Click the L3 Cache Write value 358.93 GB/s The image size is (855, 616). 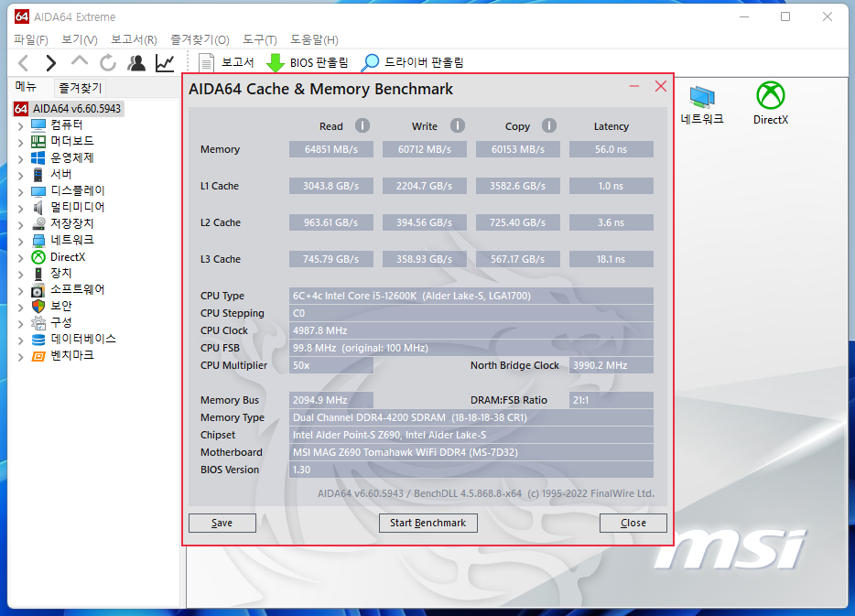pyautogui.click(x=424, y=259)
